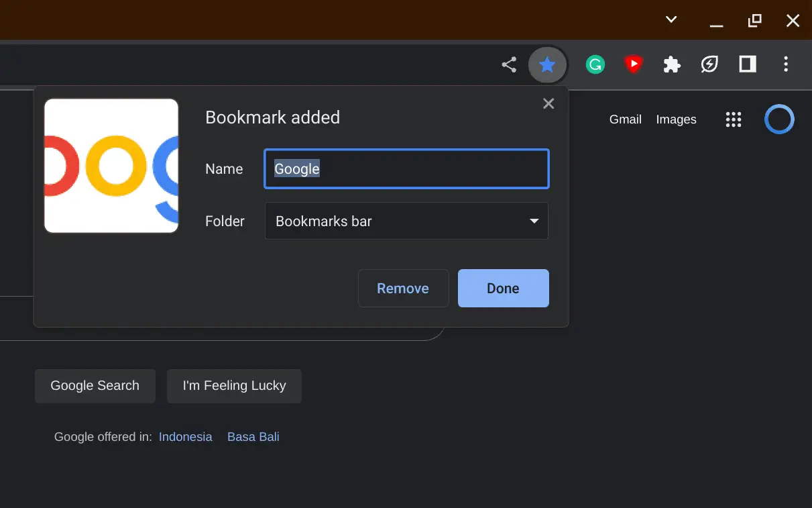Viewport: 812px width, 508px height.
Task: Click the tab search down chevron
Action: pos(671,20)
